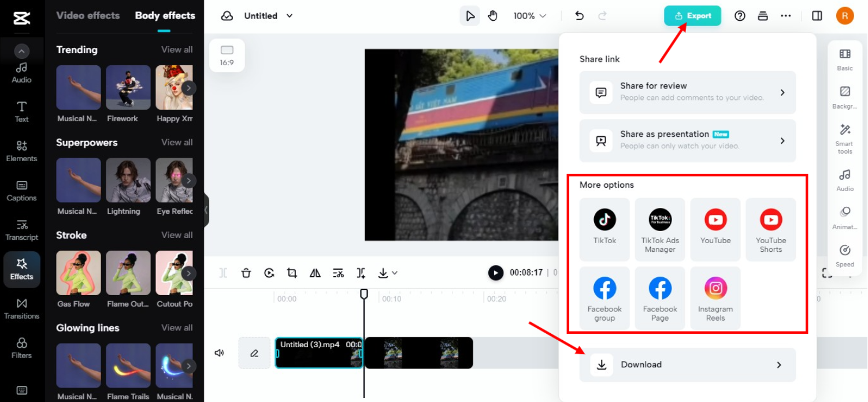
Task: Open the R user avatar
Action: point(845,16)
